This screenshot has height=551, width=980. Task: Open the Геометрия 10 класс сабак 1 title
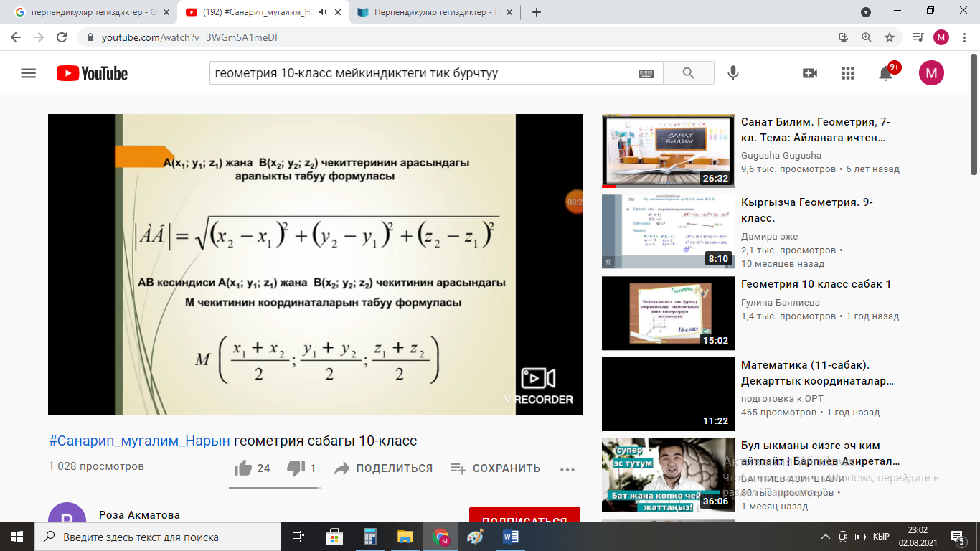[816, 284]
